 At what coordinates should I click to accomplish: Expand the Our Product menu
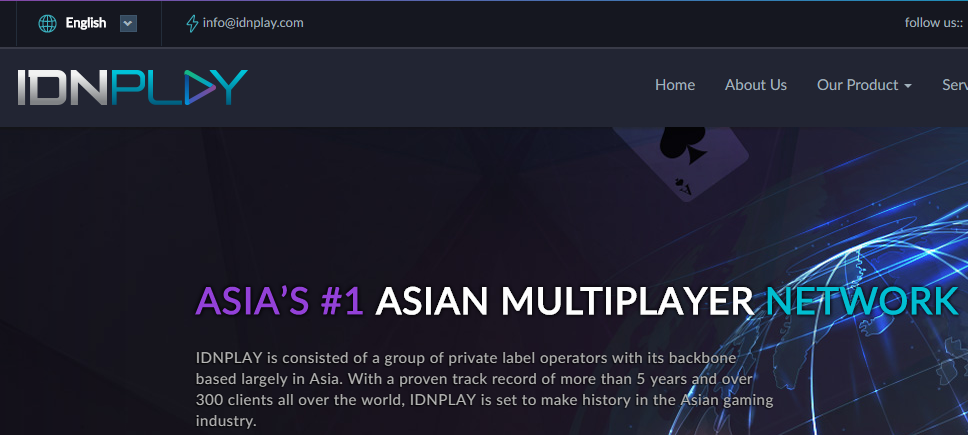click(864, 85)
